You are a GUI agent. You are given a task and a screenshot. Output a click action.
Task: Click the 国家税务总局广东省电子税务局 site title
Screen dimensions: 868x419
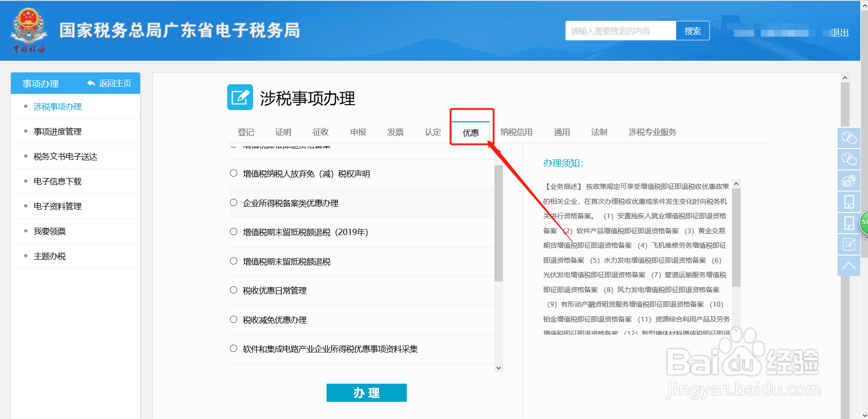pos(180,30)
